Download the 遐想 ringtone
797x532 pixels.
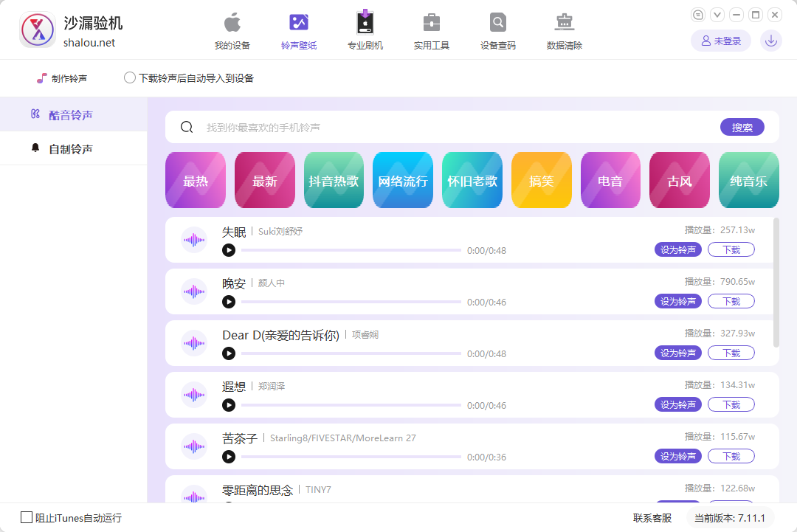pyautogui.click(x=731, y=404)
